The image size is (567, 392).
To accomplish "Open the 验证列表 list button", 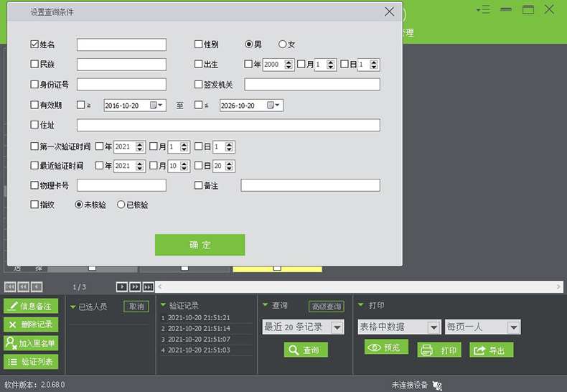I will [x=32, y=362].
